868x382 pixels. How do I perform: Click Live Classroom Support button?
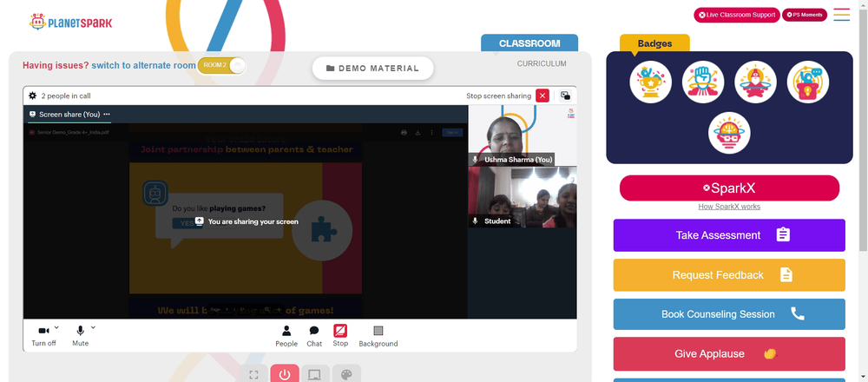click(x=737, y=15)
